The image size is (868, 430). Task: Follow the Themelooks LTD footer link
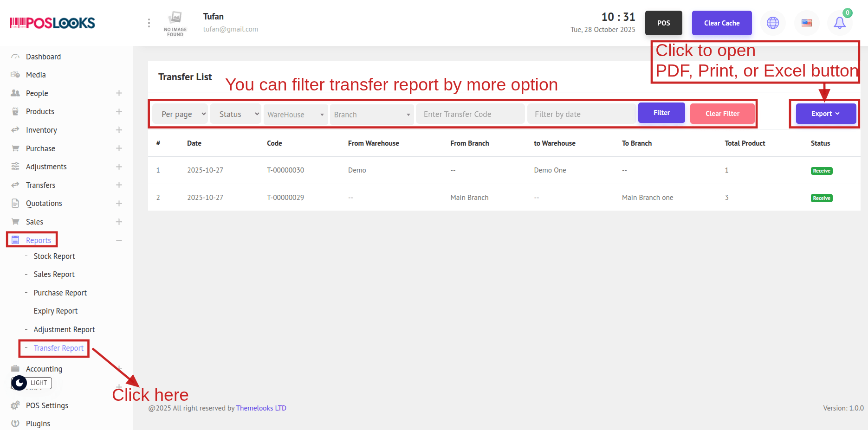[261, 408]
